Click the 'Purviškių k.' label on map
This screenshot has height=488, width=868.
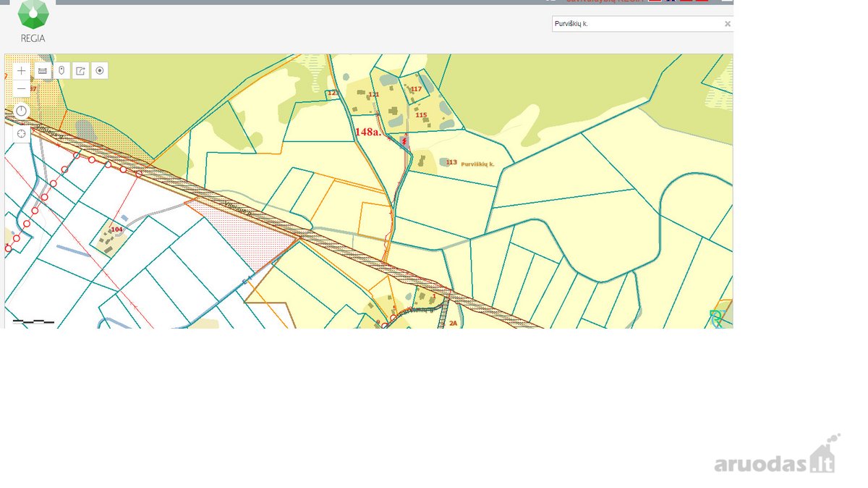point(477,164)
